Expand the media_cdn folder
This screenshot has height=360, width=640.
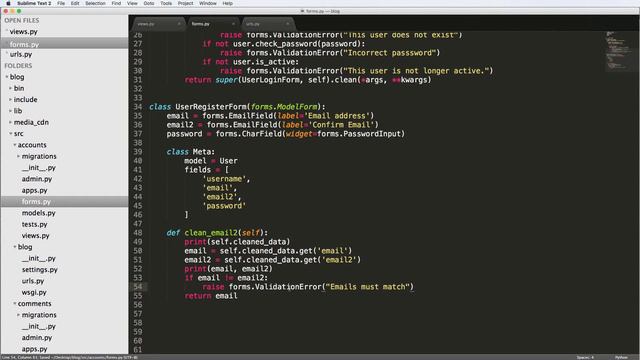click(x=11, y=122)
